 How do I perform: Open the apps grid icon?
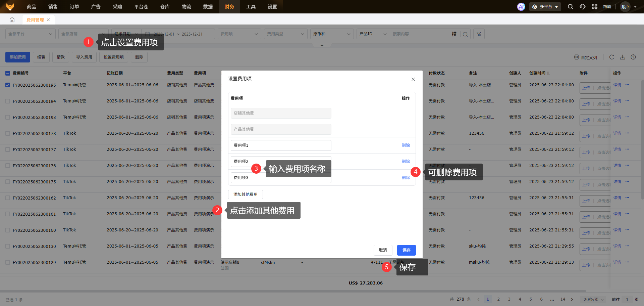pyautogui.click(x=594, y=7)
